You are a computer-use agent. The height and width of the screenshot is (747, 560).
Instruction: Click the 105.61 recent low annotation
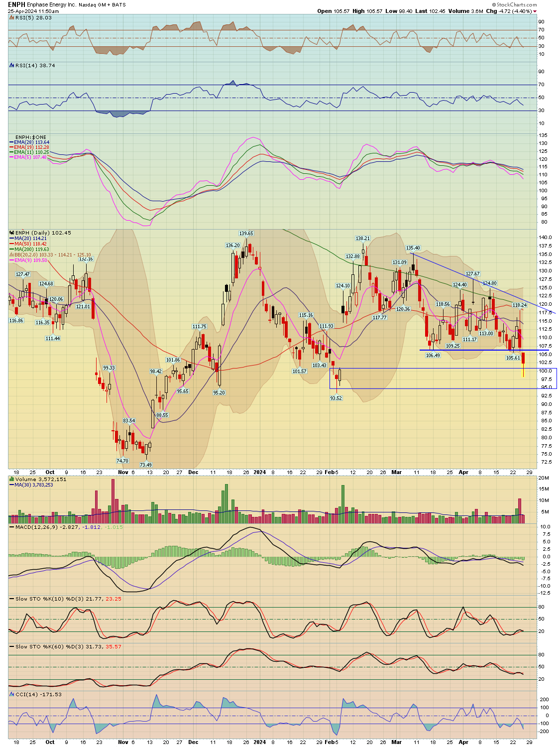(x=513, y=358)
